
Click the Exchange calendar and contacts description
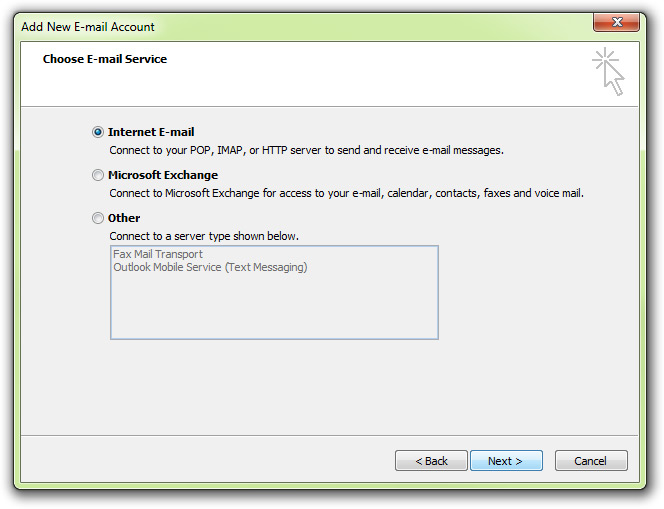346,193
